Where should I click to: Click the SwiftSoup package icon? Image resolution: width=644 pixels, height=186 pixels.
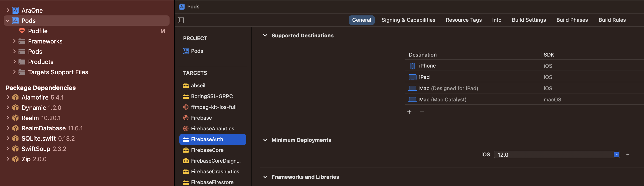(15, 149)
